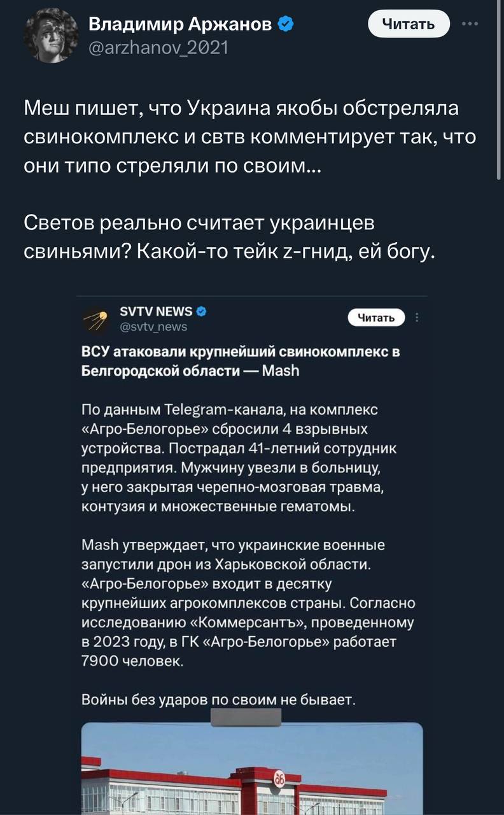
Task: Click the Владимир Аржанов display name
Action: point(181,25)
